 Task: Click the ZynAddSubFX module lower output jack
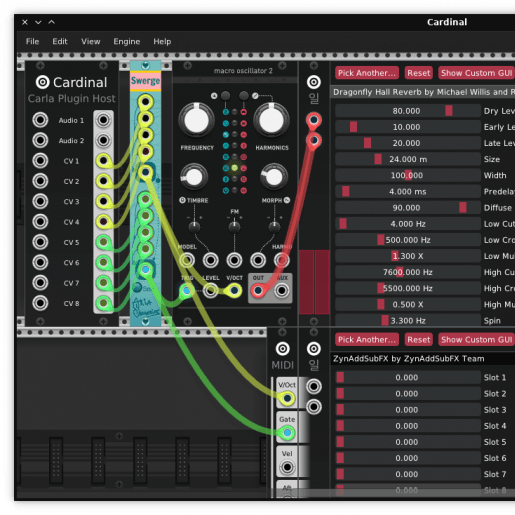tap(314, 407)
